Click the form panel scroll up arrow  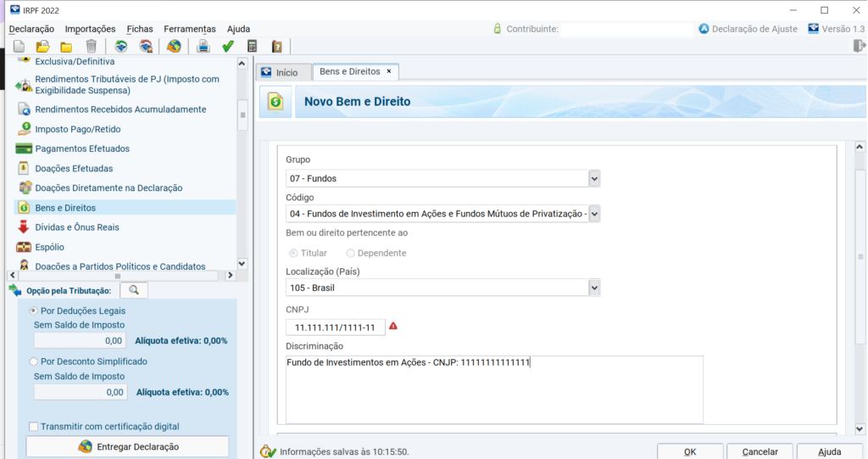(860, 147)
